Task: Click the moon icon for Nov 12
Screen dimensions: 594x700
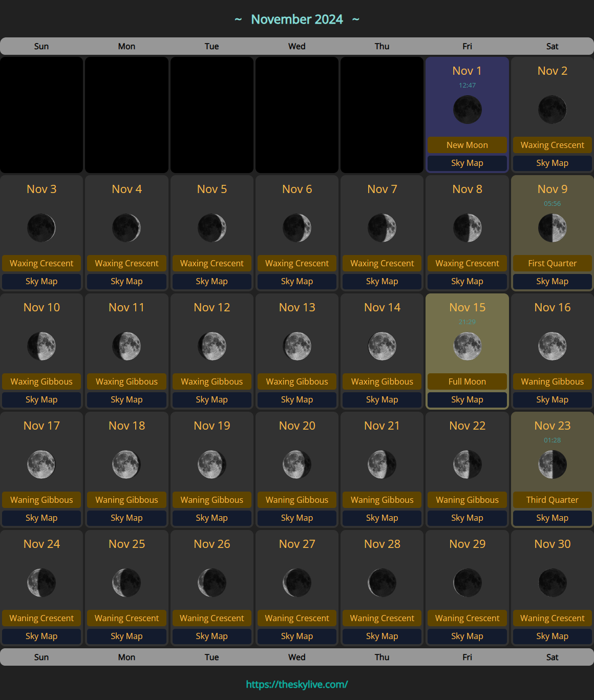Action: pos(212,346)
